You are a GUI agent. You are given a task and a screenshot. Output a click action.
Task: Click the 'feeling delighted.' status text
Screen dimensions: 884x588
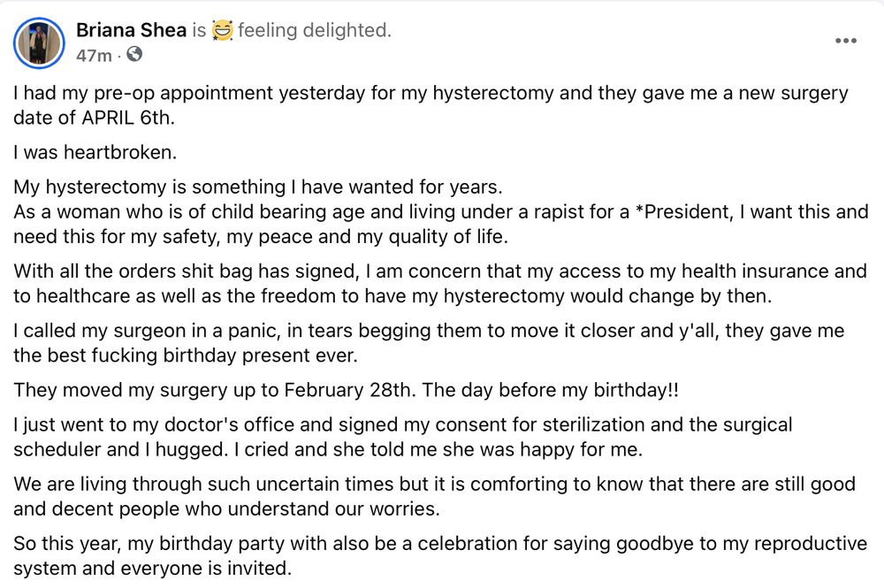315,30
